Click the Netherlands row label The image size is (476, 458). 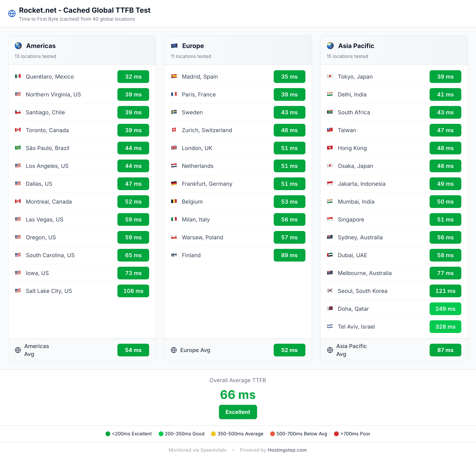coord(198,166)
